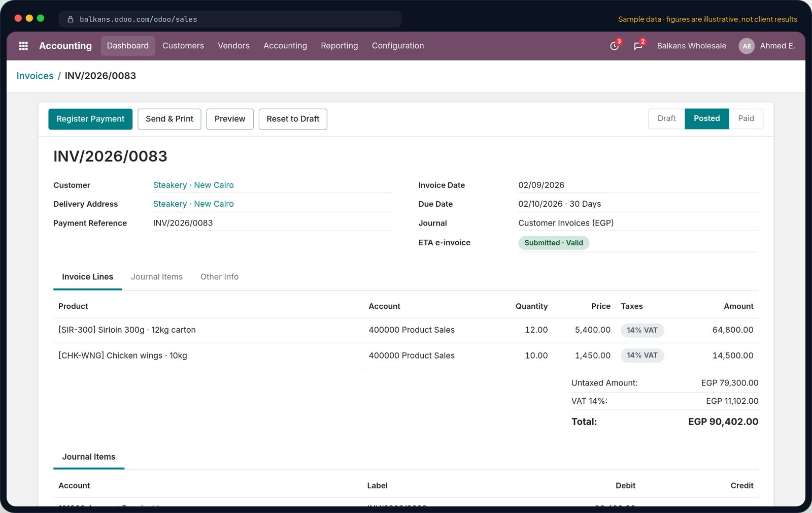Click Untaxed Amount EGP 79,300.00

coord(730,383)
